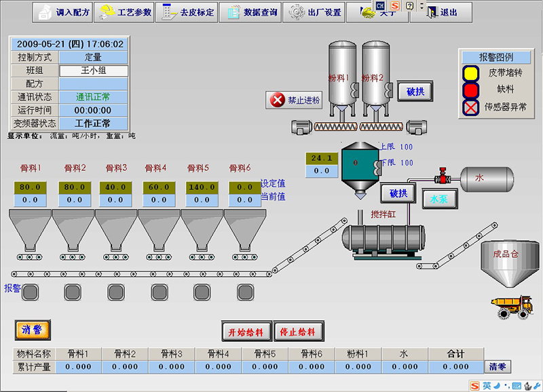
Task: Click the 退出 exit button
Action: tap(441, 12)
